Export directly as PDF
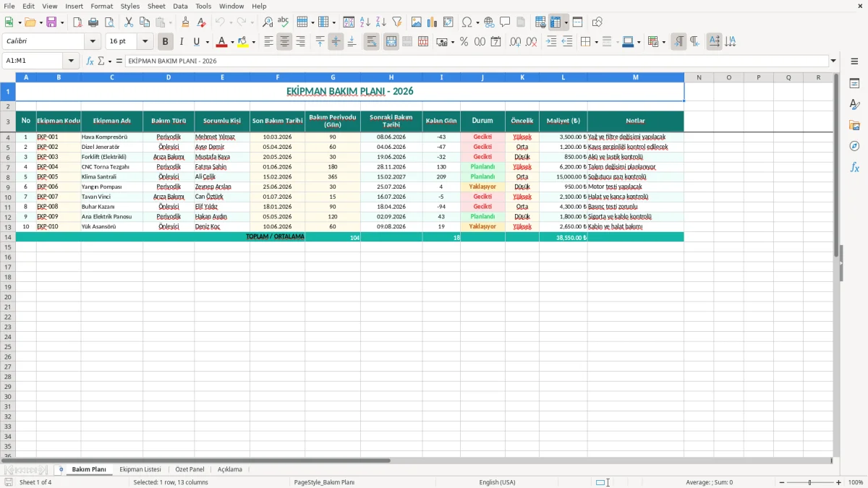Viewport: 868px width, 488px height. 77,22
